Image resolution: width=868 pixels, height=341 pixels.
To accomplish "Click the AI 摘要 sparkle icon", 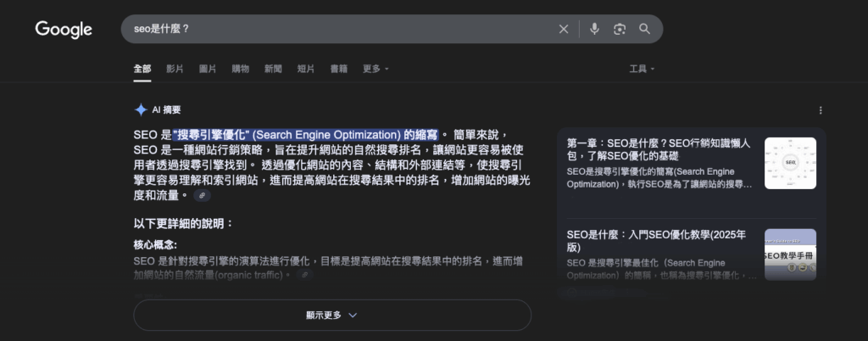I will pyautogui.click(x=141, y=109).
